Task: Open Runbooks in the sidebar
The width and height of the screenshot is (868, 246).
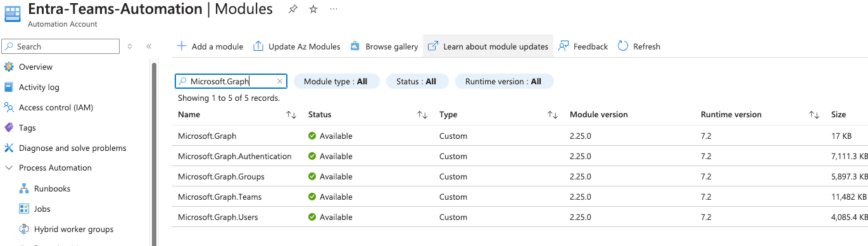Action: pyautogui.click(x=52, y=188)
